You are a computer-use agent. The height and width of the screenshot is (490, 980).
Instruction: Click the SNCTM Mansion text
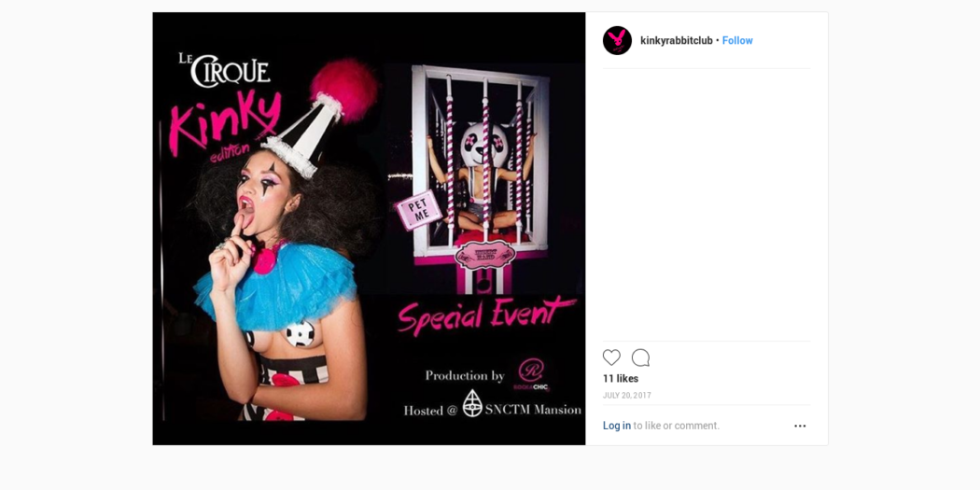533,410
